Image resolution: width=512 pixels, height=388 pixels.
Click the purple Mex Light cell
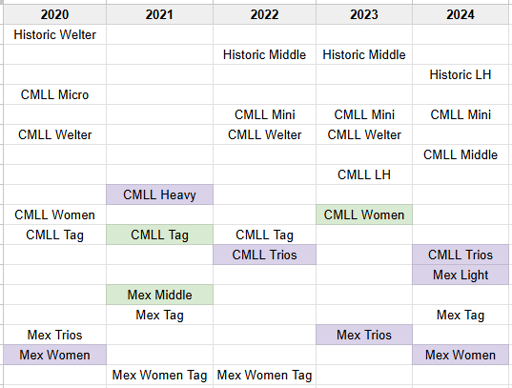click(x=460, y=275)
